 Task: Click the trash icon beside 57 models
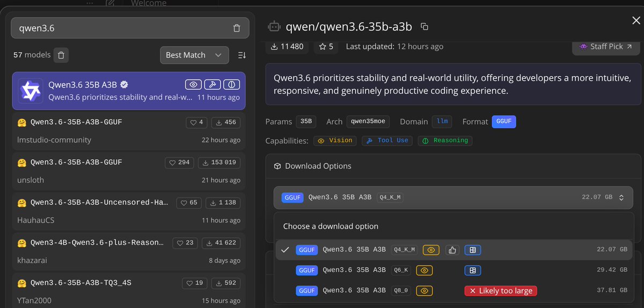pos(61,55)
